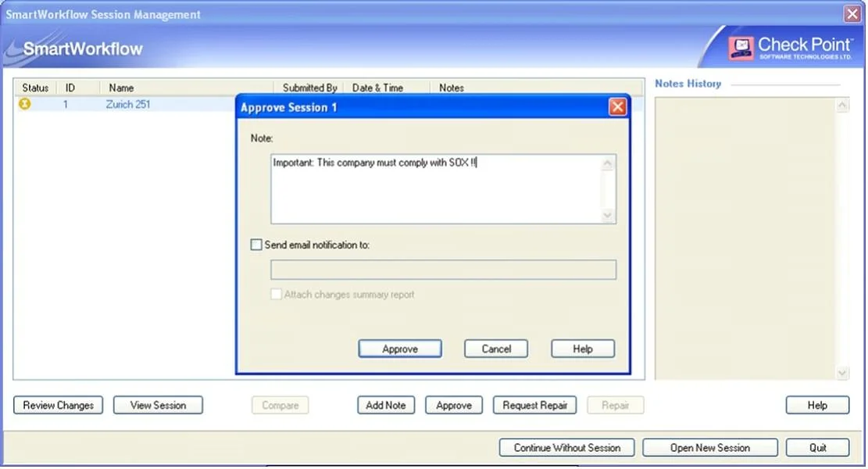Click the pending status icon of session 1
Image resolution: width=868 pixels, height=469 pixels.
(x=25, y=103)
